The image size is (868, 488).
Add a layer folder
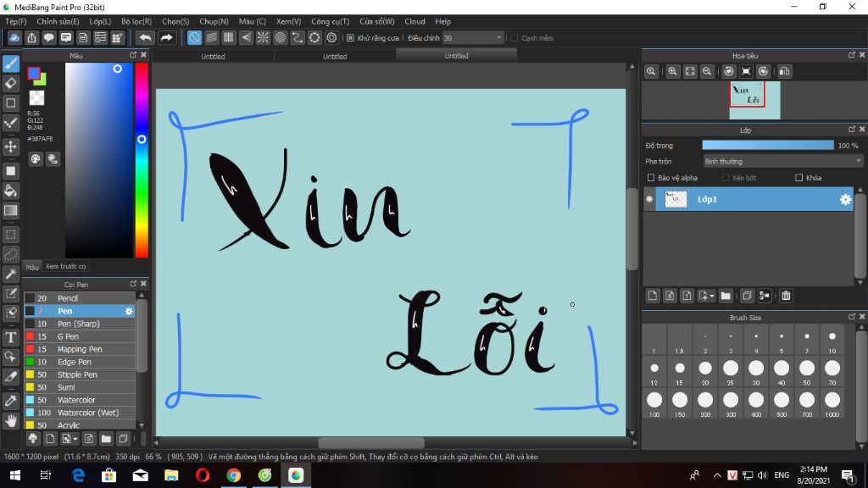click(x=726, y=296)
